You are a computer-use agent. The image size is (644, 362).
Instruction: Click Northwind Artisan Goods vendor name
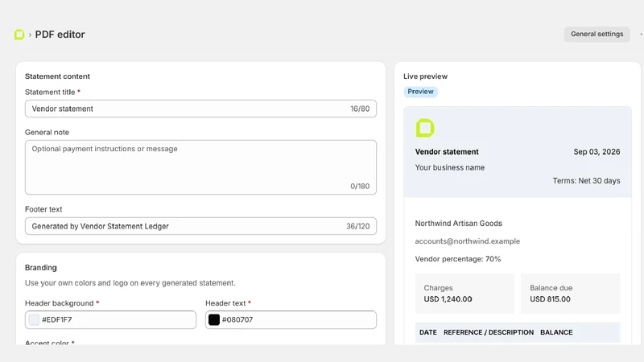[x=458, y=224]
